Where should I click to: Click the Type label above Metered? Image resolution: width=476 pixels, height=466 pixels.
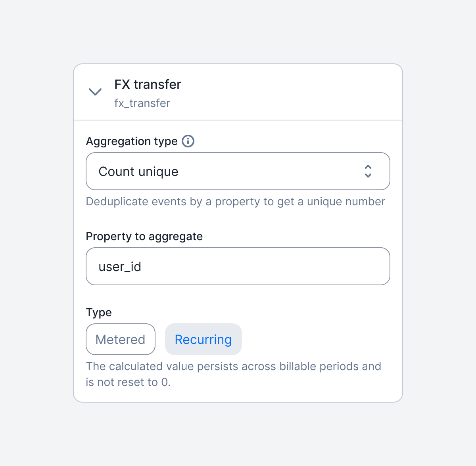click(99, 312)
